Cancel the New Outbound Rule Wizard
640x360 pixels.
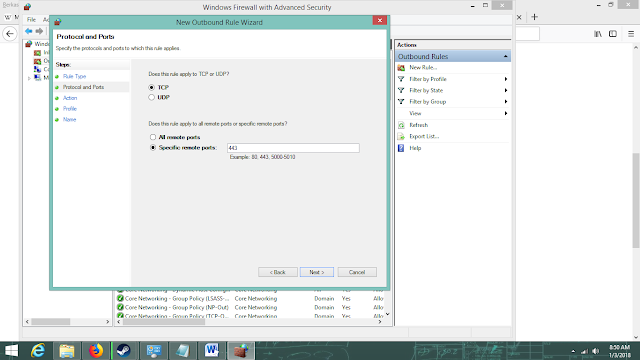point(357,272)
